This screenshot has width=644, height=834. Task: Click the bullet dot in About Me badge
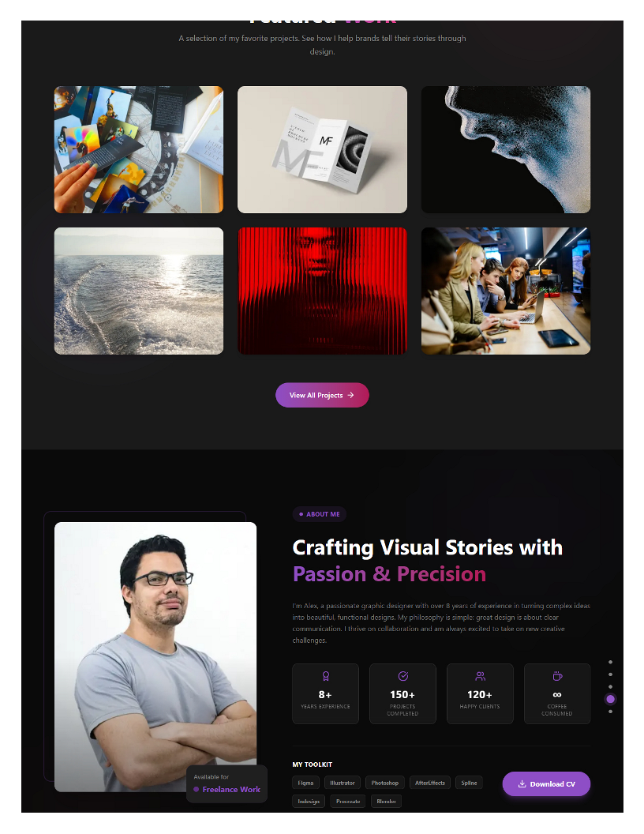(301, 514)
